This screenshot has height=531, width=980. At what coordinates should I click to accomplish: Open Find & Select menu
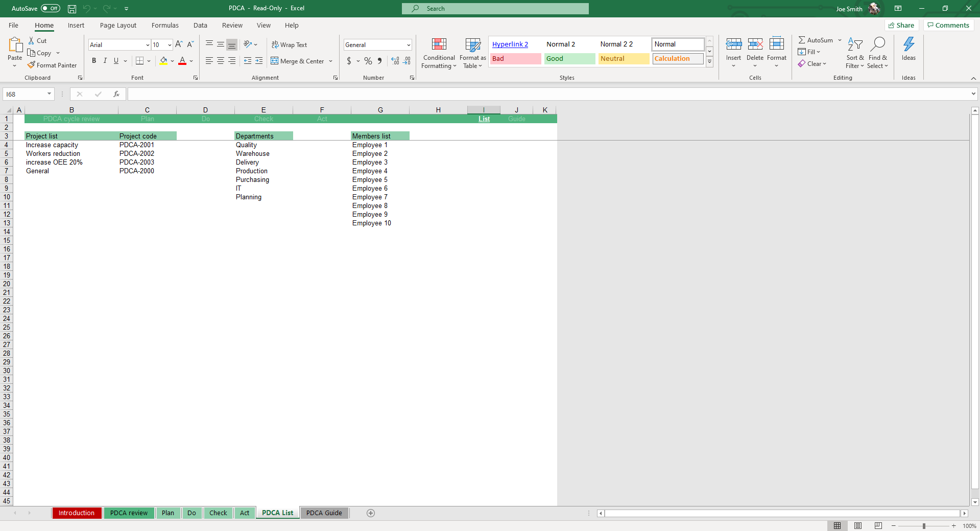pyautogui.click(x=877, y=53)
